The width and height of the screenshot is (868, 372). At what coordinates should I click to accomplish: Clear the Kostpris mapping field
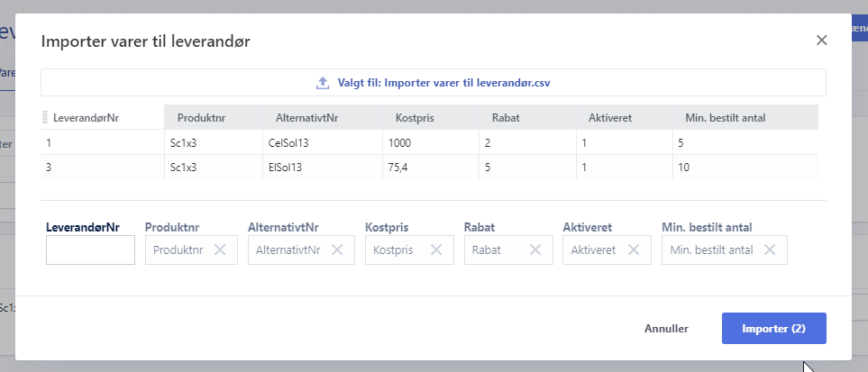coord(436,250)
